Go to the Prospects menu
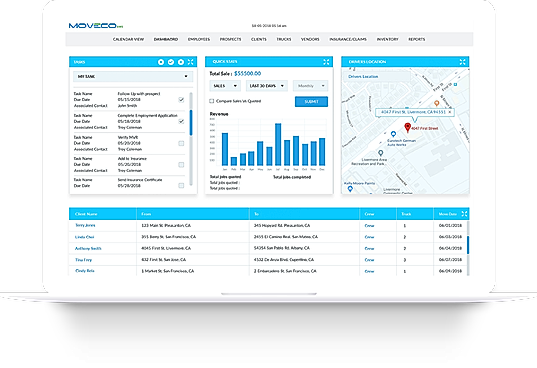 pyautogui.click(x=230, y=39)
